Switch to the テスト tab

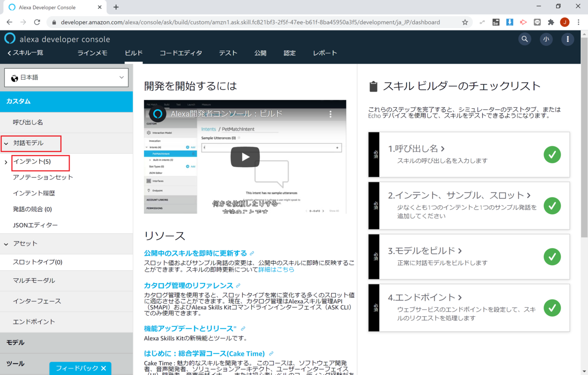click(x=228, y=53)
